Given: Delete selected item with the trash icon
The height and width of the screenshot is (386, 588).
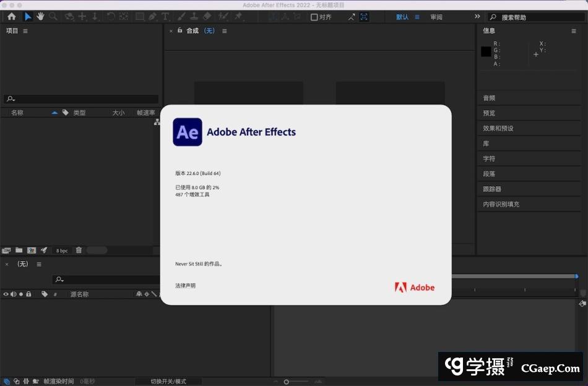Looking at the screenshot, I should coord(79,251).
